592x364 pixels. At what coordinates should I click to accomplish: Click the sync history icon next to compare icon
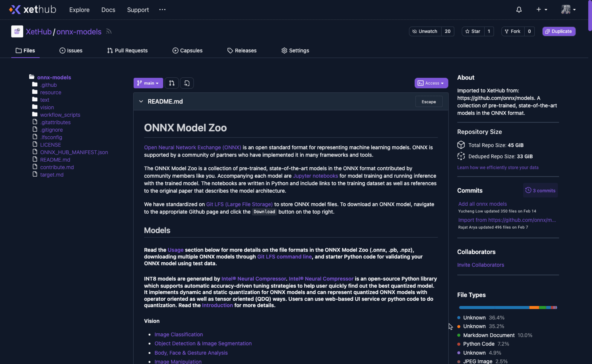pos(187,83)
